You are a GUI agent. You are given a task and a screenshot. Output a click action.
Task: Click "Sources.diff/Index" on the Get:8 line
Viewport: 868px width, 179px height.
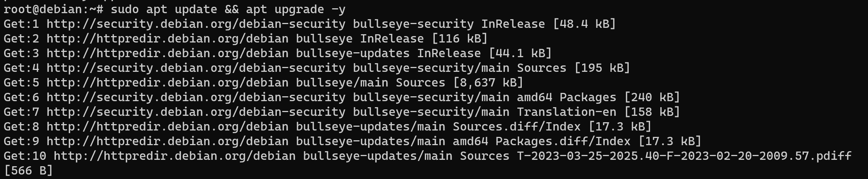click(517, 127)
